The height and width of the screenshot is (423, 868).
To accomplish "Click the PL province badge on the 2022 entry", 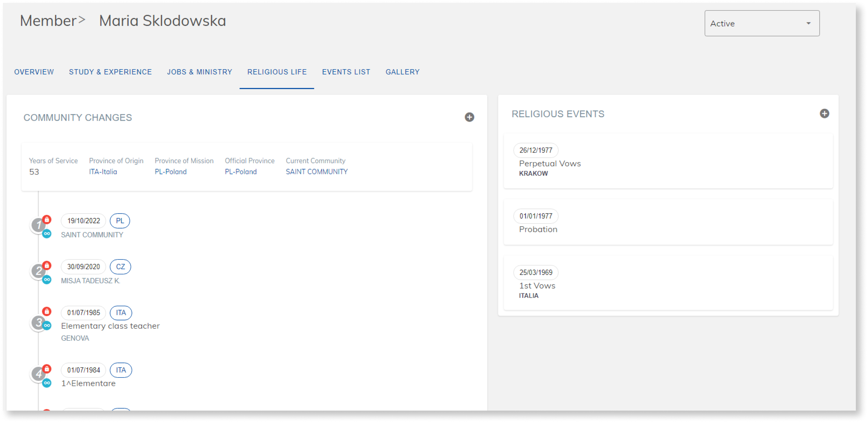I will [120, 221].
